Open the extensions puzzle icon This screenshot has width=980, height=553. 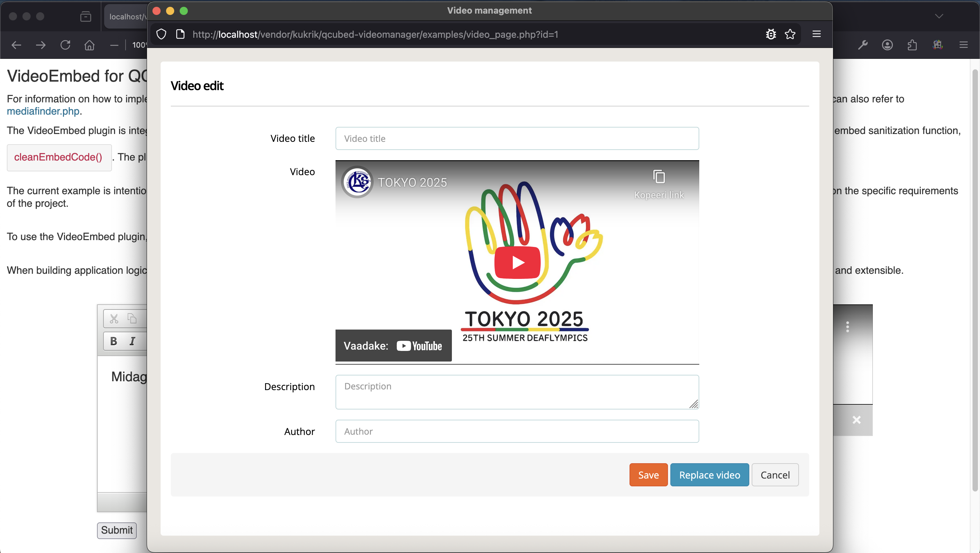tap(912, 45)
